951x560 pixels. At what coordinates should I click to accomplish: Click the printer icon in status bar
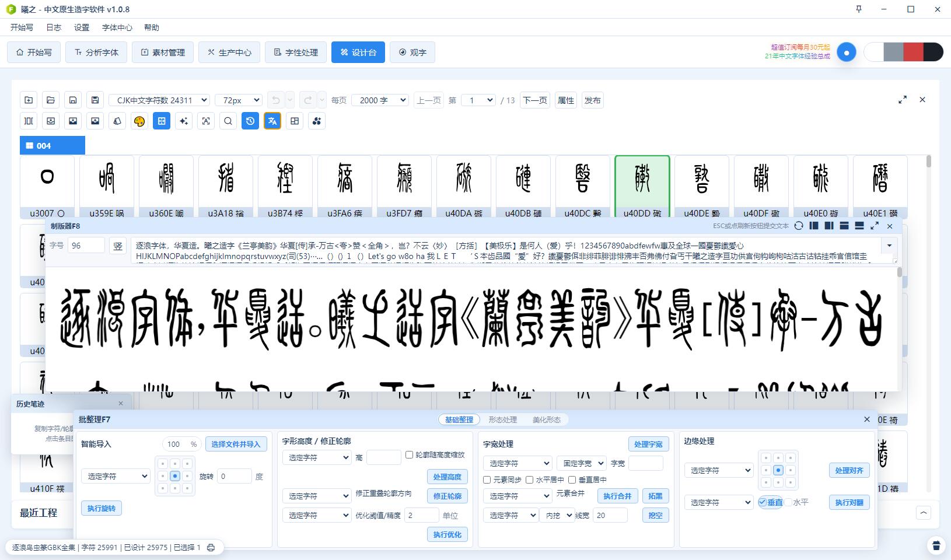coord(211,548)
